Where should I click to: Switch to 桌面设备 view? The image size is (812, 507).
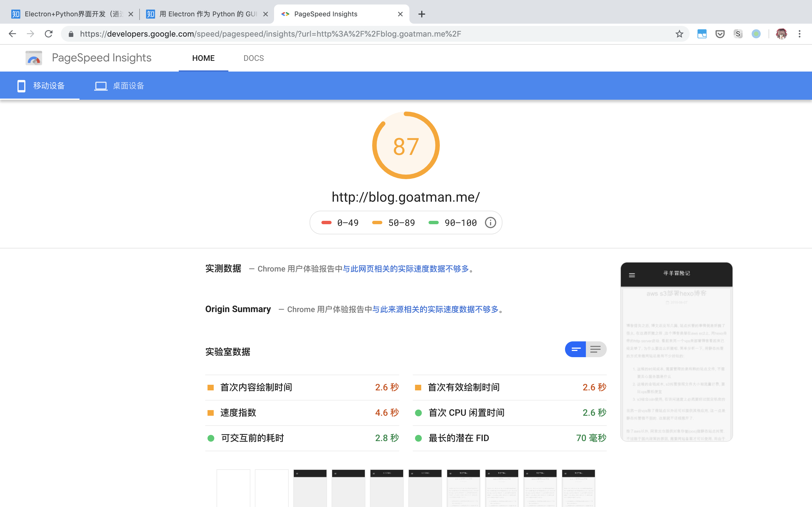click(119, 86)
